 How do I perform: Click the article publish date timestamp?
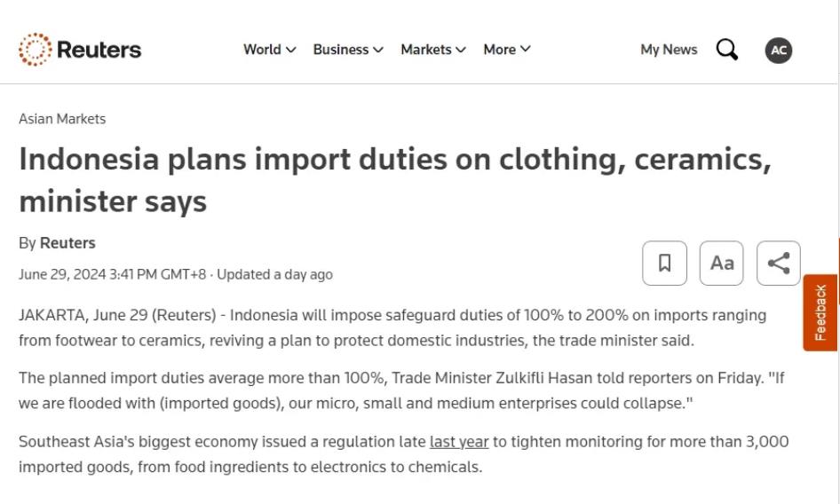[113, 274]
